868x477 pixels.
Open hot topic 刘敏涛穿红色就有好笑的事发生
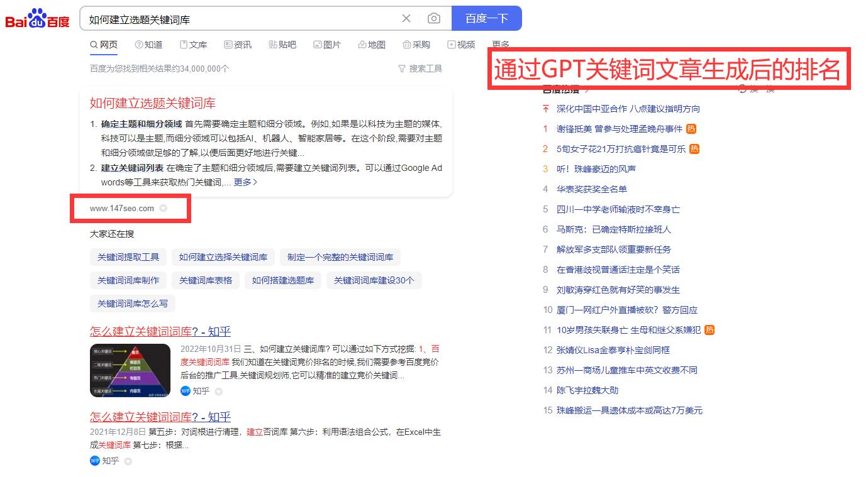tap(618, 290)
